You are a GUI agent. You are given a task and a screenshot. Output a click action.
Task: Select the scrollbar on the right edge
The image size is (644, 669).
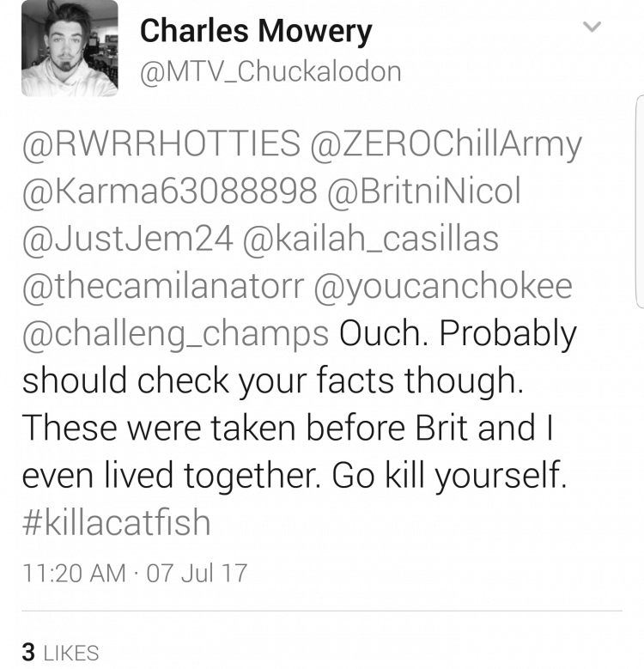640,201
